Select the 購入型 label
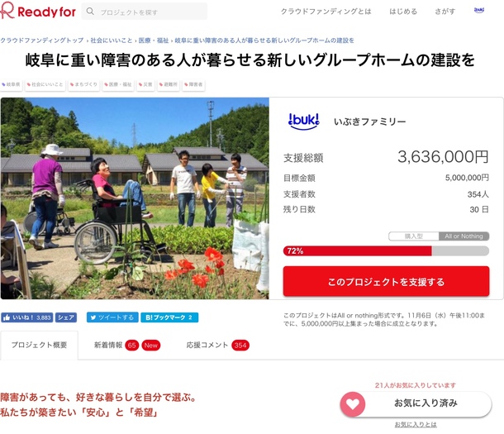Screen dimensions: 504x434 click(414, 236)
